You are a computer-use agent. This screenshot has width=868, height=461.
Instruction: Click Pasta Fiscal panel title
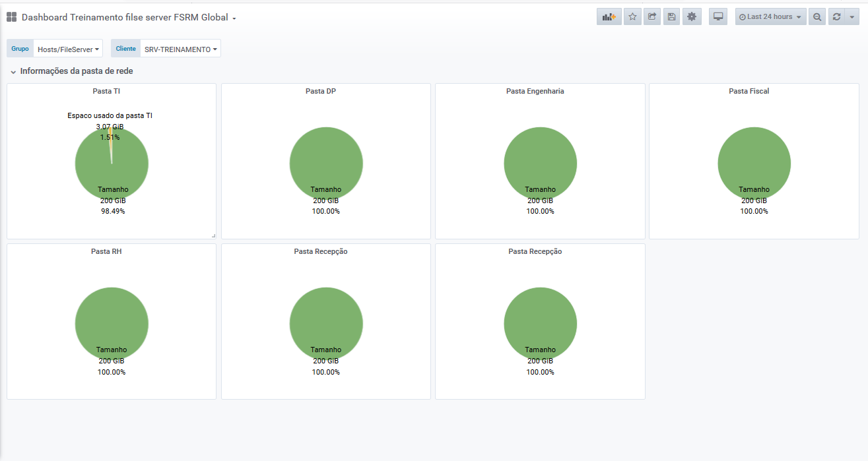(749, 91)
